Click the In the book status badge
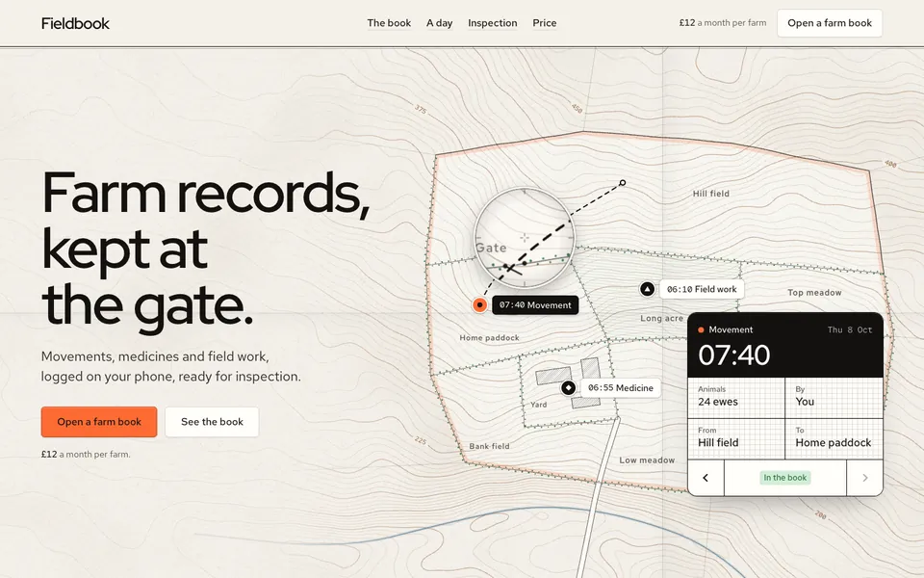Image resolution: width=924 pixels, height=578 pixels. click(x=785, y=478)
